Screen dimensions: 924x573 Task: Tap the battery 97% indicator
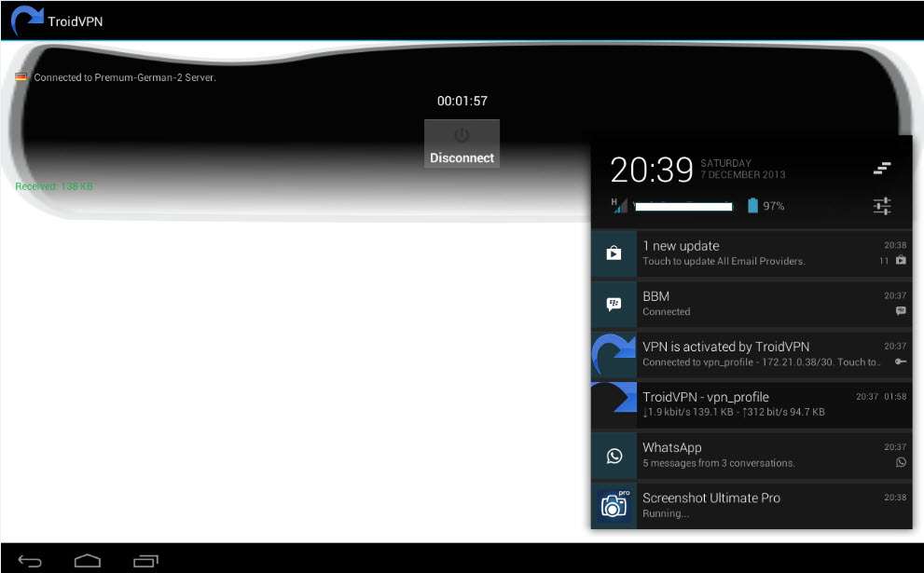765,206
